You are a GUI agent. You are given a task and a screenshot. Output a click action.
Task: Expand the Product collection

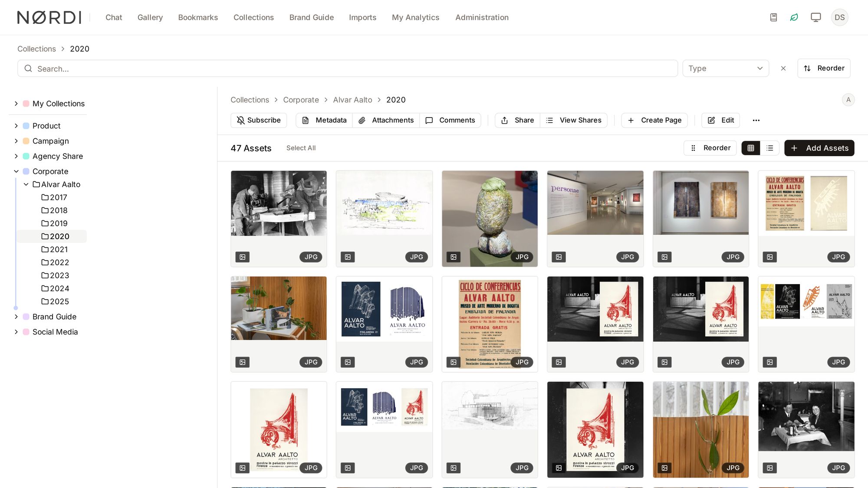16,126
